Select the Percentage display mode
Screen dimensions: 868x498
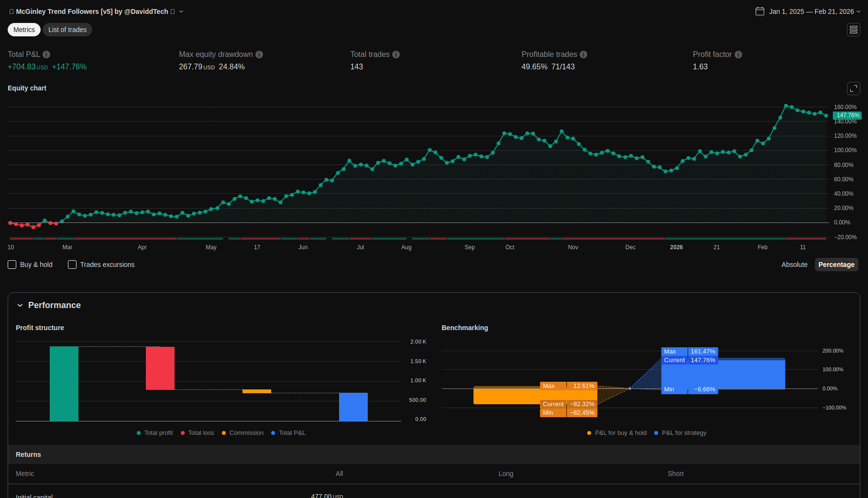(x=836, y=265)
